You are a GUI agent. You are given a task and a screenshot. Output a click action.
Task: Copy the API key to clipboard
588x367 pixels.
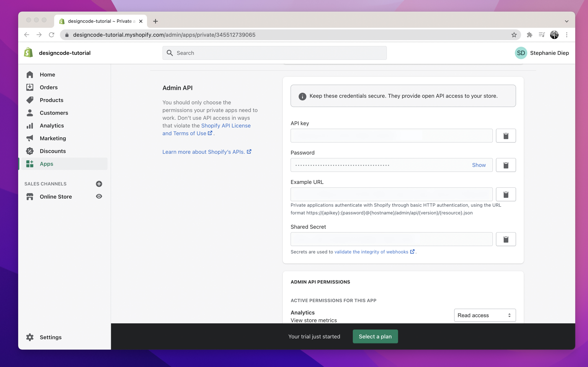[x=506, y=136]
